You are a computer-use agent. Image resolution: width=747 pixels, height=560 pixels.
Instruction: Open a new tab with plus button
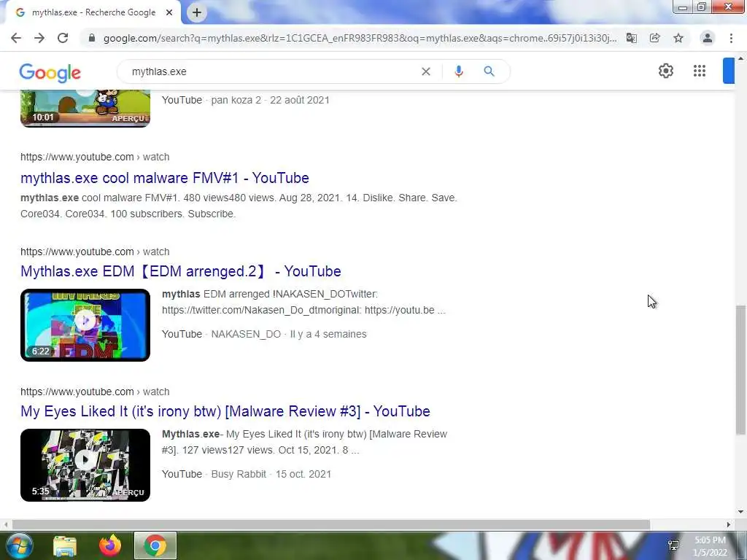(x=197, y=12)
